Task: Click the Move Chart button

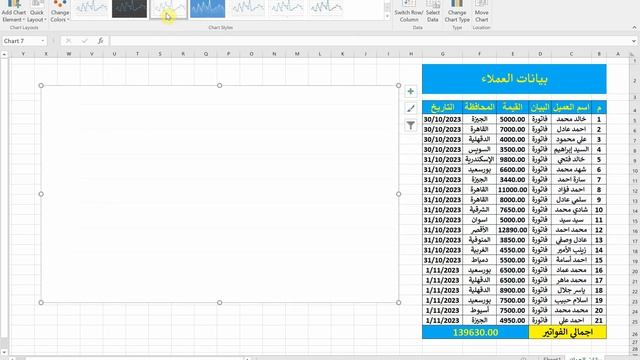Action: [x=481, y=11]
